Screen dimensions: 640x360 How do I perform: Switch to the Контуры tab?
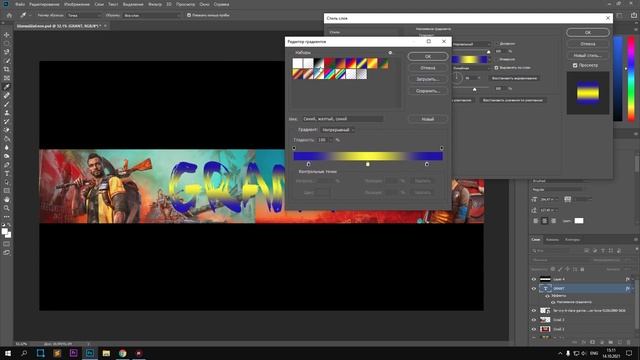(572, 240)
